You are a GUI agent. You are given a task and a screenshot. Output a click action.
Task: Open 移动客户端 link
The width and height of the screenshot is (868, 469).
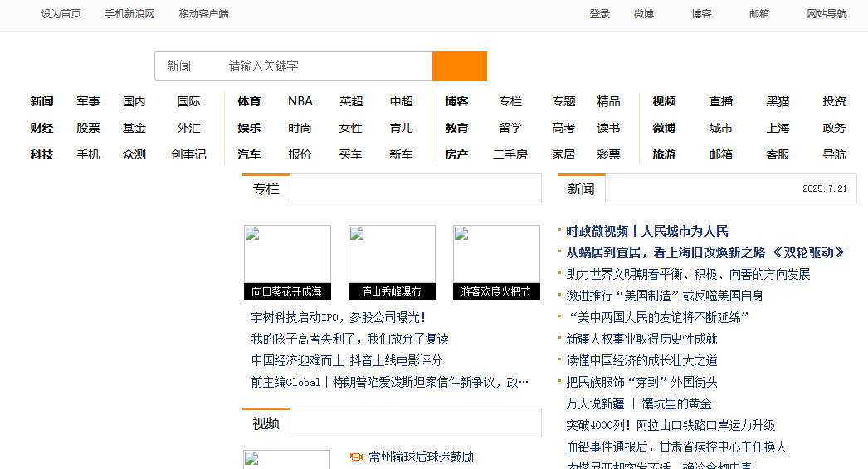pyautogui.click(x=203, y=14)
